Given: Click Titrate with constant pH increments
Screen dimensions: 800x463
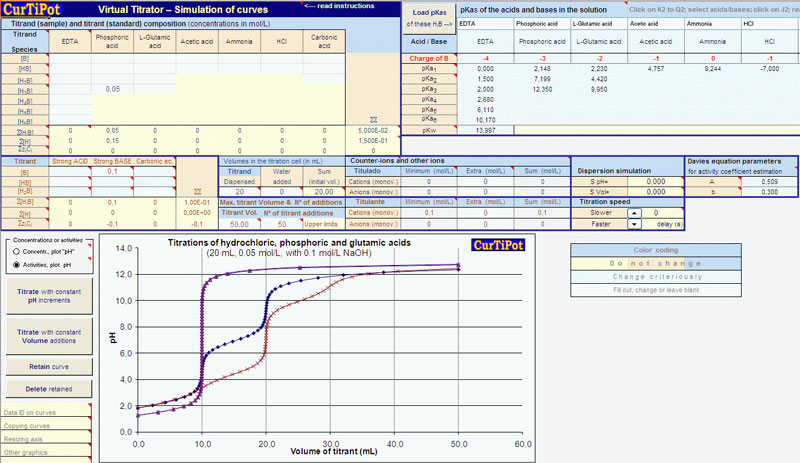Looking at the screenshot, I should pyautogui.click(x=49, y=296).
